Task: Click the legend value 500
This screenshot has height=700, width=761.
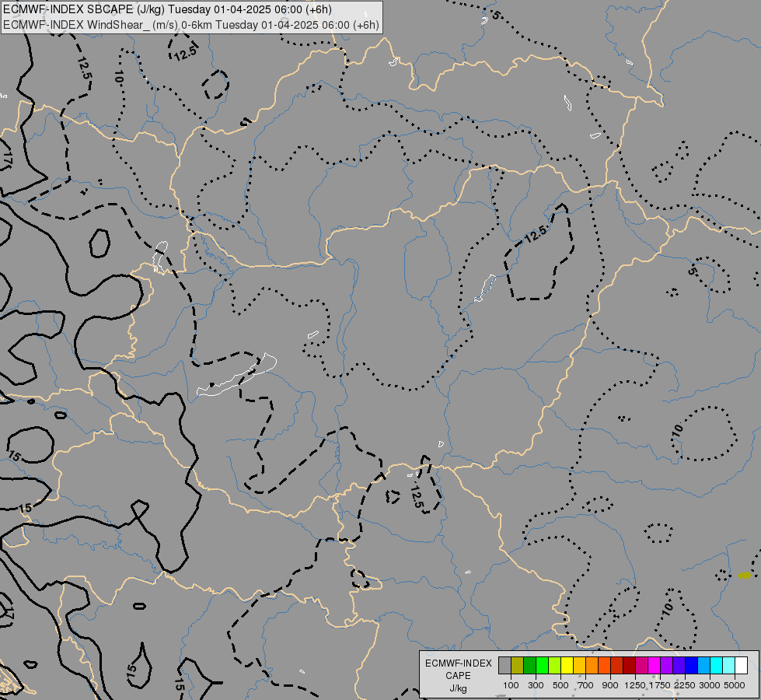Action: click(x=560, y=685)
